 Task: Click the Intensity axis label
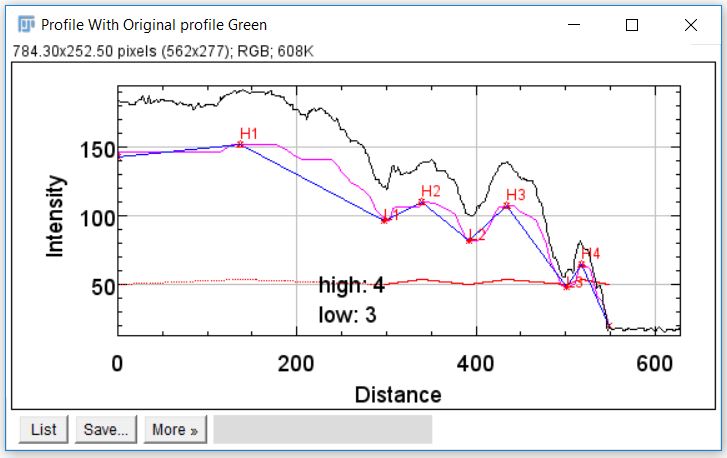click(55, 216)
